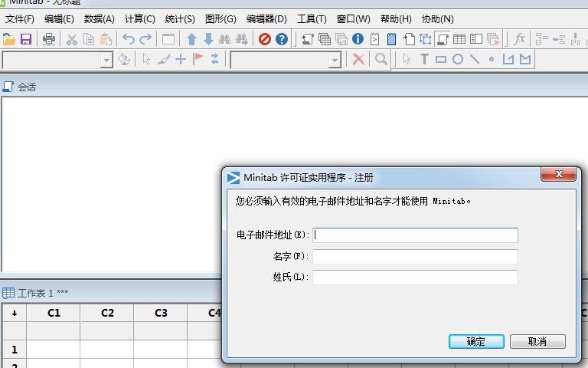This screenshot has height=368, width=588.
Task: Open the 图形(G) menu
Action: [220, 19]
